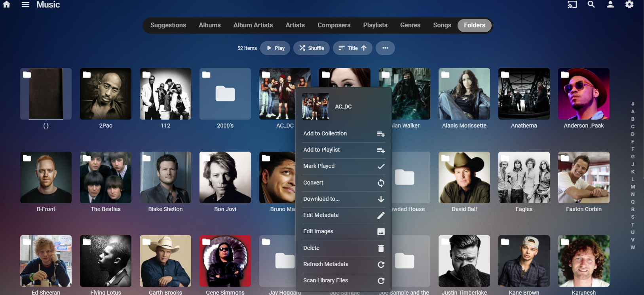The height and width of the screenshot is (295, 644).
Task: Click the trash icon beside Delete
Action: coord(381,248)
